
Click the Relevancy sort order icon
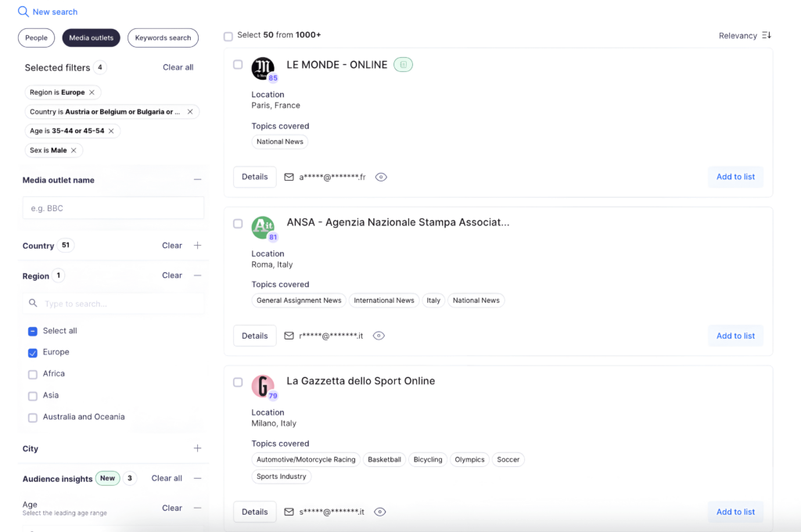point(767,35)
